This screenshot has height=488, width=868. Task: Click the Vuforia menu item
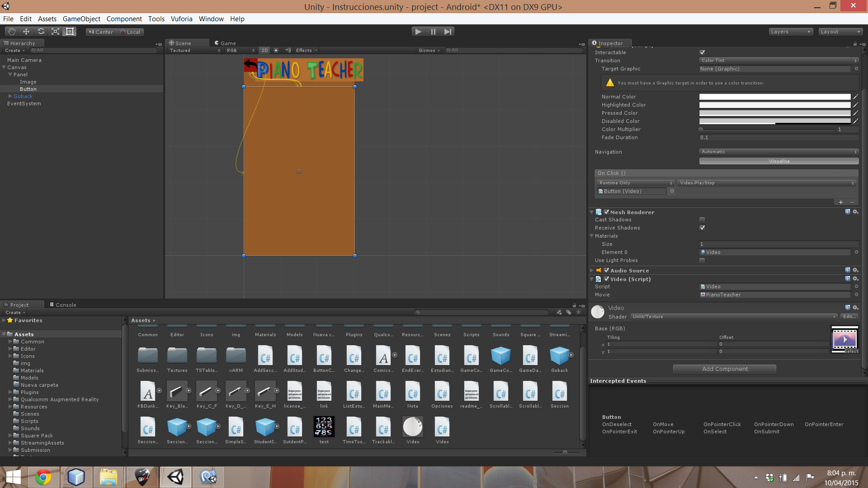point(181,19)
